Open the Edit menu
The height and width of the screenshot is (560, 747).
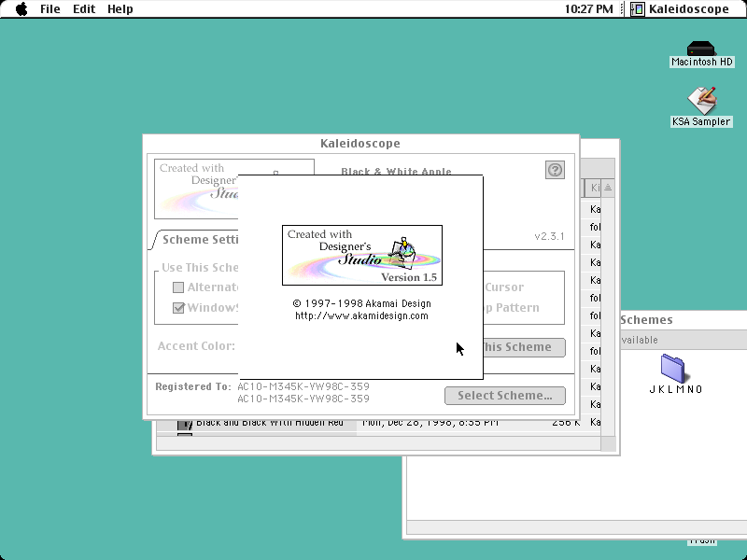pos(84,9)
